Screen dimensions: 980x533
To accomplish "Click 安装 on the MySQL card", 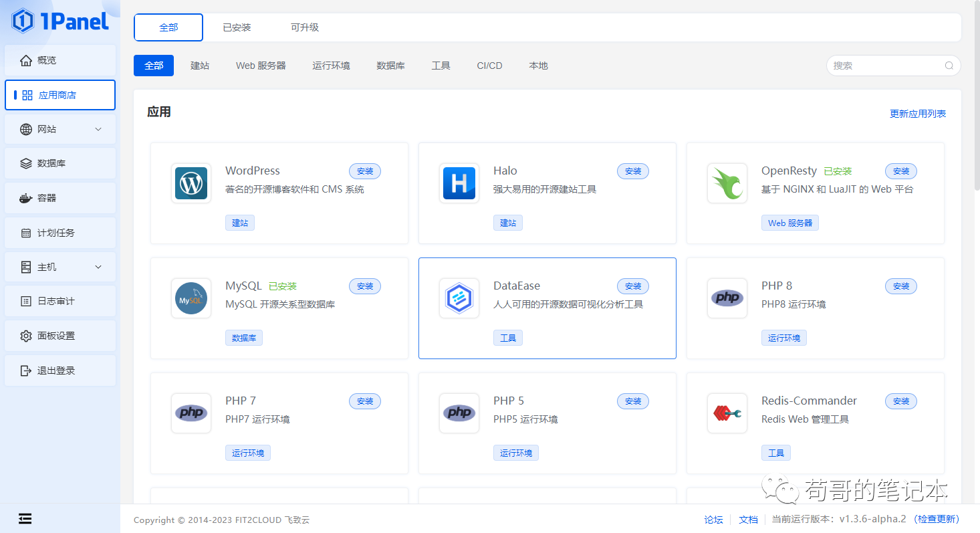I will coord(365,286).
